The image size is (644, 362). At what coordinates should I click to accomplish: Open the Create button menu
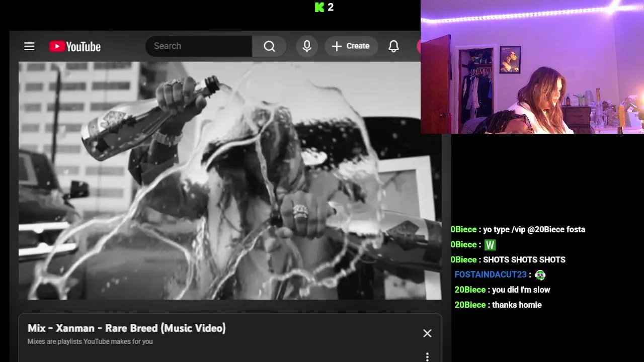(351, 46)
